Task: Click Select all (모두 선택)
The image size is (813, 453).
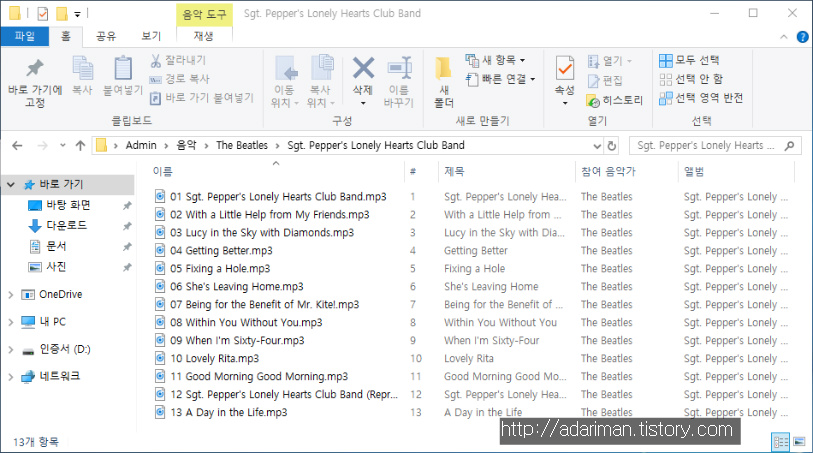Action: point(689,60)
